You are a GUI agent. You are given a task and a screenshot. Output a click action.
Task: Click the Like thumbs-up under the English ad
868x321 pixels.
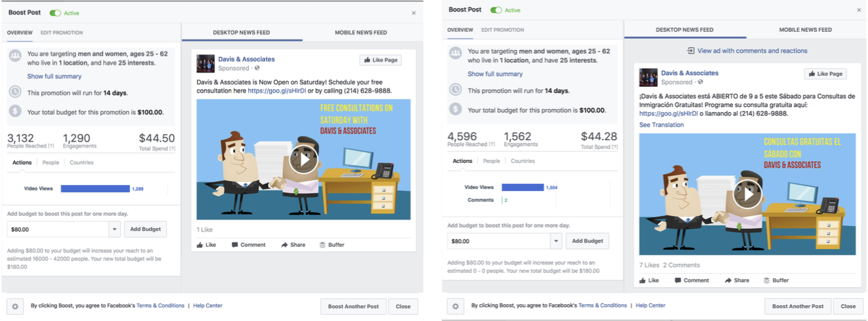(x=200, y=245)
